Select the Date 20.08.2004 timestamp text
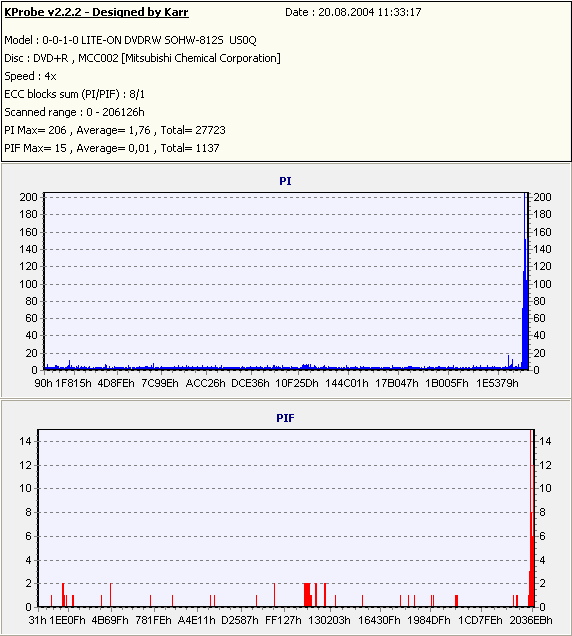572x636 pixels. pos(353,12)
